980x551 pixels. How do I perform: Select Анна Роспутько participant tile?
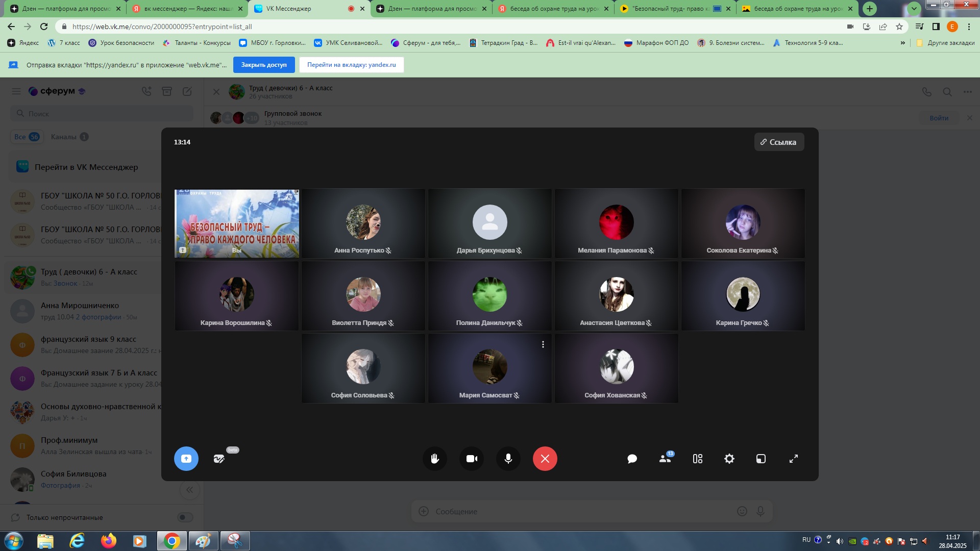coord(363,223)
